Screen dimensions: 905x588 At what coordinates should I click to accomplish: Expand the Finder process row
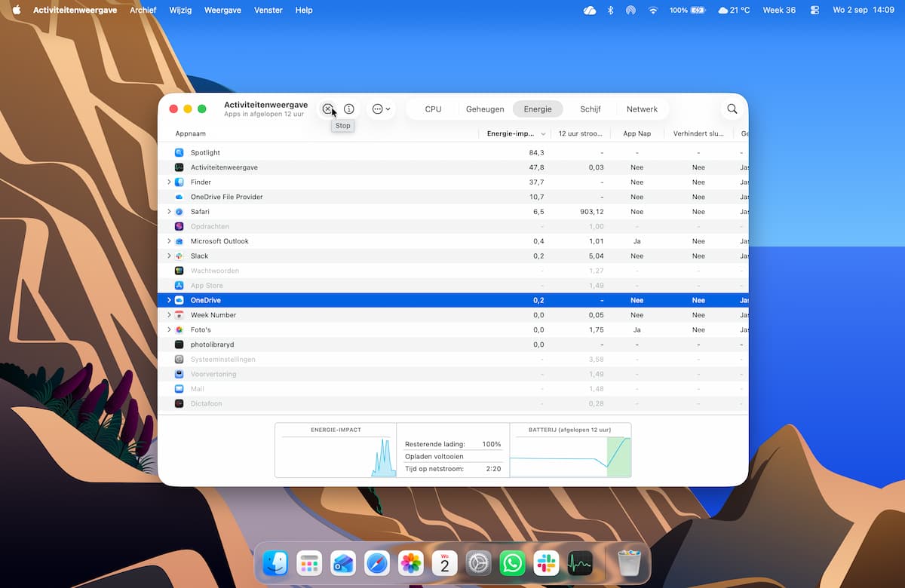click(x=169, y=182)
